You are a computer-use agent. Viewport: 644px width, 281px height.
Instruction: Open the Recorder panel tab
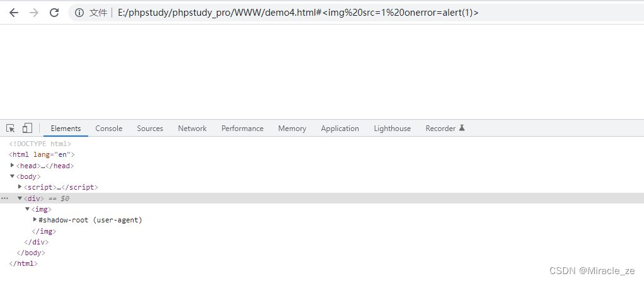[x=440, y=129]
